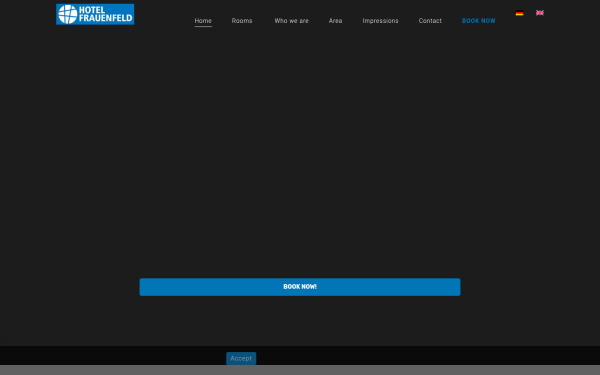Select Area in the navigation bar
The image size is (600, 375).
pyautogui.click(x=336, y=21)
